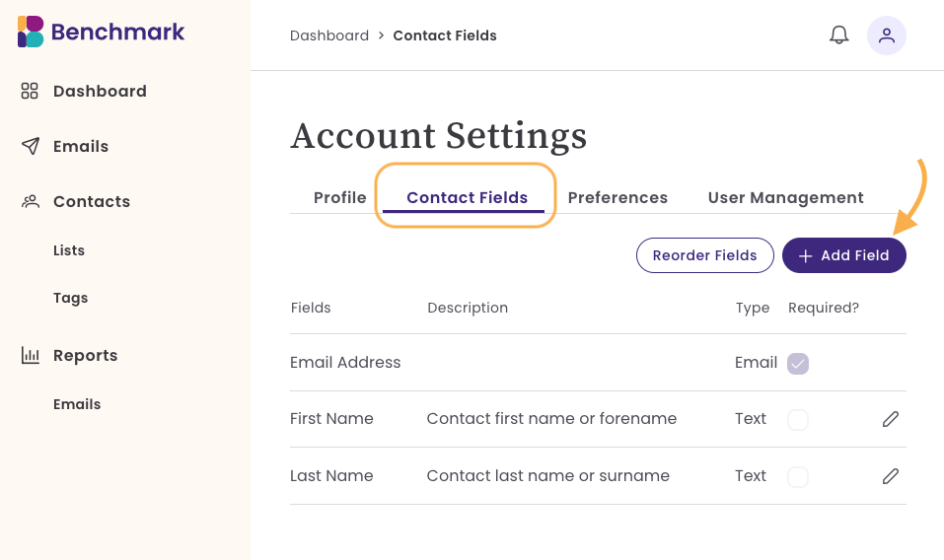Viewport: 944px width, 560px height.
Task: Click the Reorder Fields button
Action: click(x=705, y=255)
